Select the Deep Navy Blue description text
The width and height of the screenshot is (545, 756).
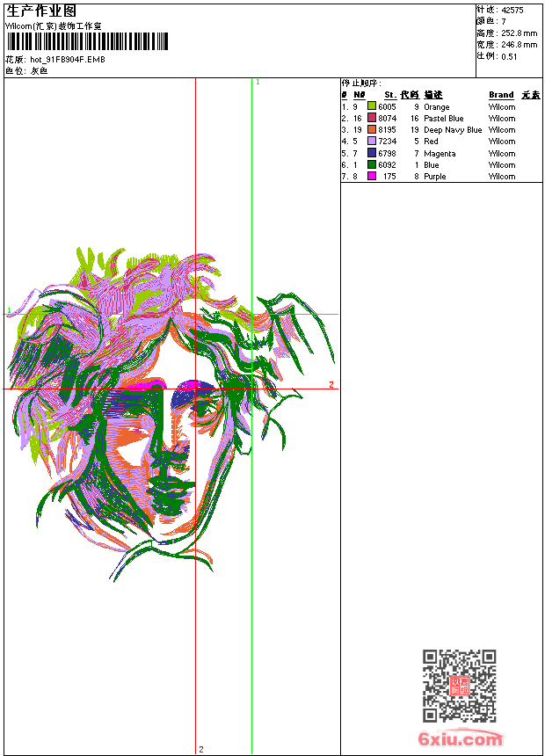pos(453,130)
